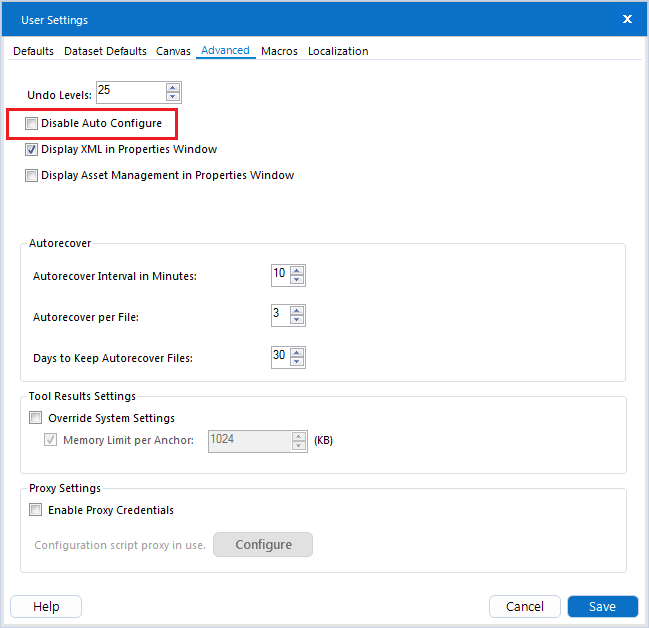Select the Macros tab

pos(279,51)
